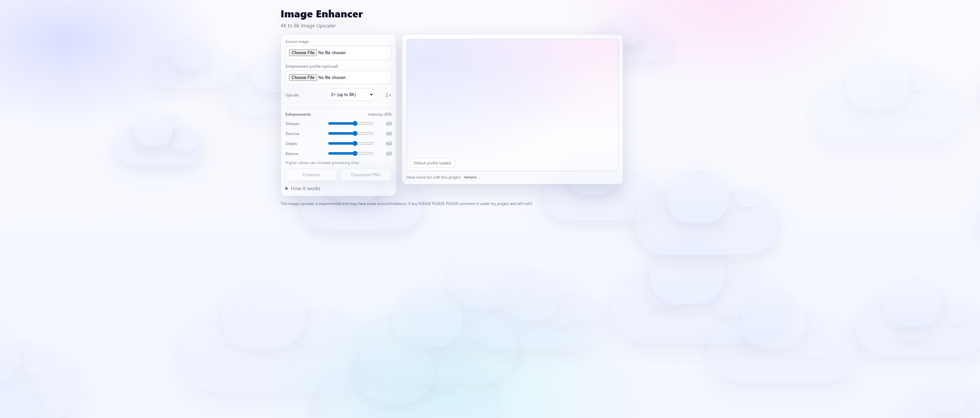This screenshot has height=418, width=980.
Task: Click the experimental upscaler disclaimer text
Action: click(x=406, y=204)
